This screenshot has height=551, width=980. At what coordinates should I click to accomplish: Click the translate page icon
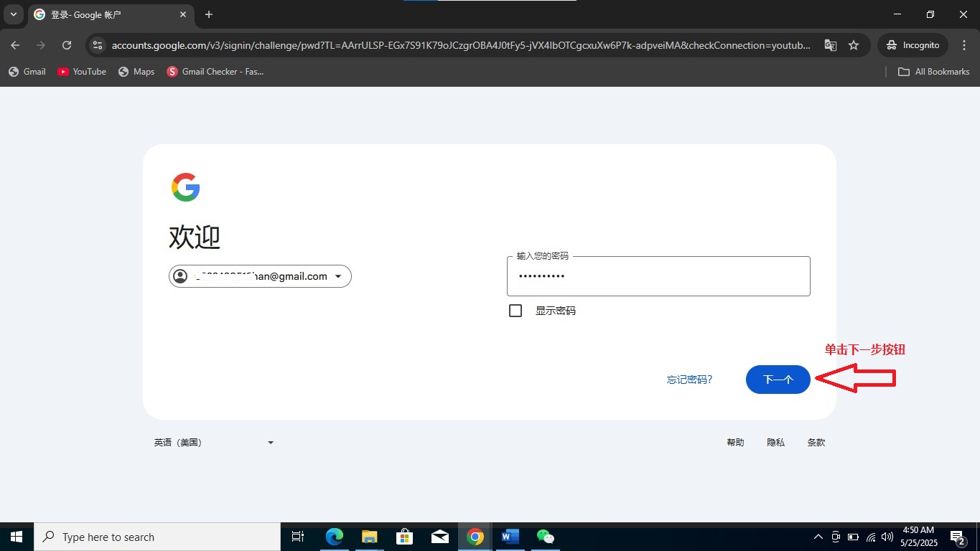pos(831,45)
